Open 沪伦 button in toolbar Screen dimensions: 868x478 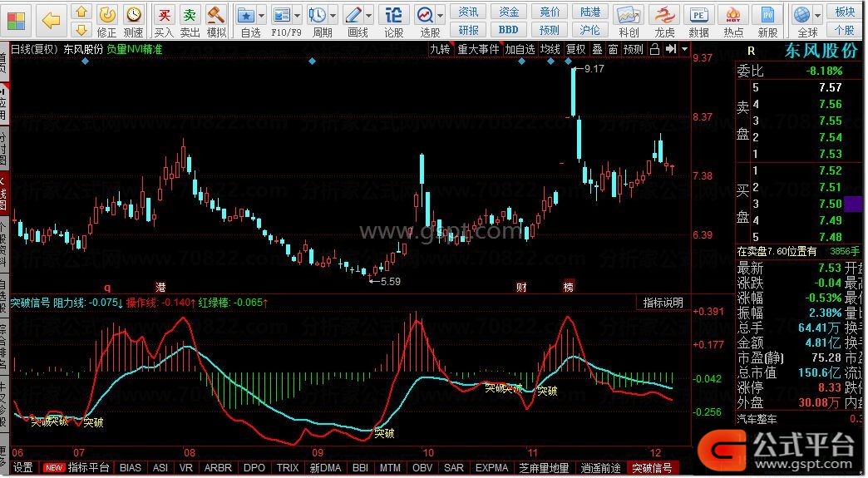coord(590,30)
